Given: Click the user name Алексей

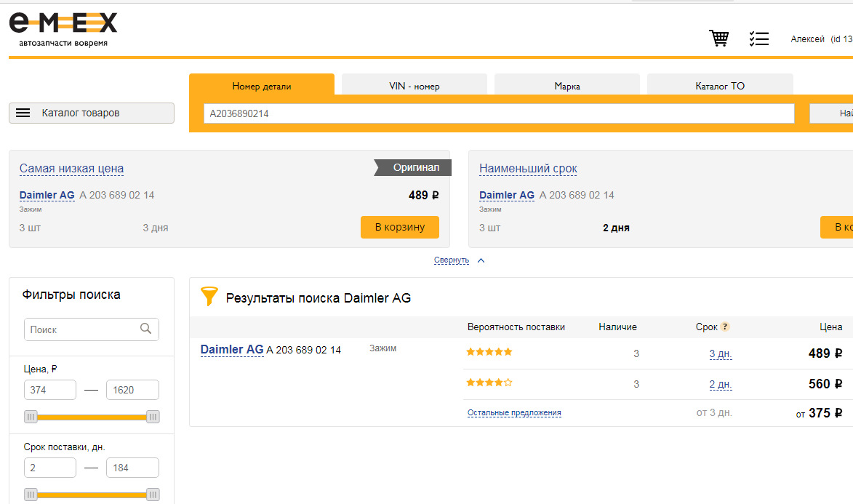Looking at the screenshot, I should tap(807, 39).
